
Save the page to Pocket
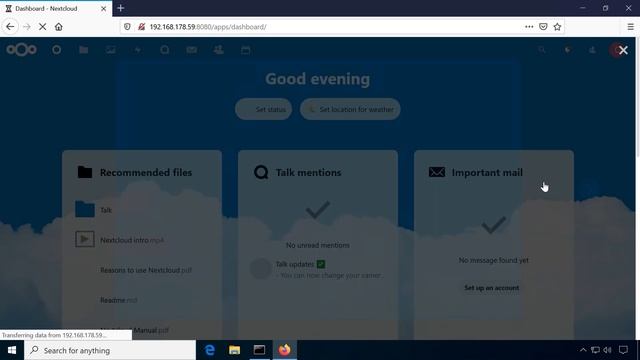point(543,27)
